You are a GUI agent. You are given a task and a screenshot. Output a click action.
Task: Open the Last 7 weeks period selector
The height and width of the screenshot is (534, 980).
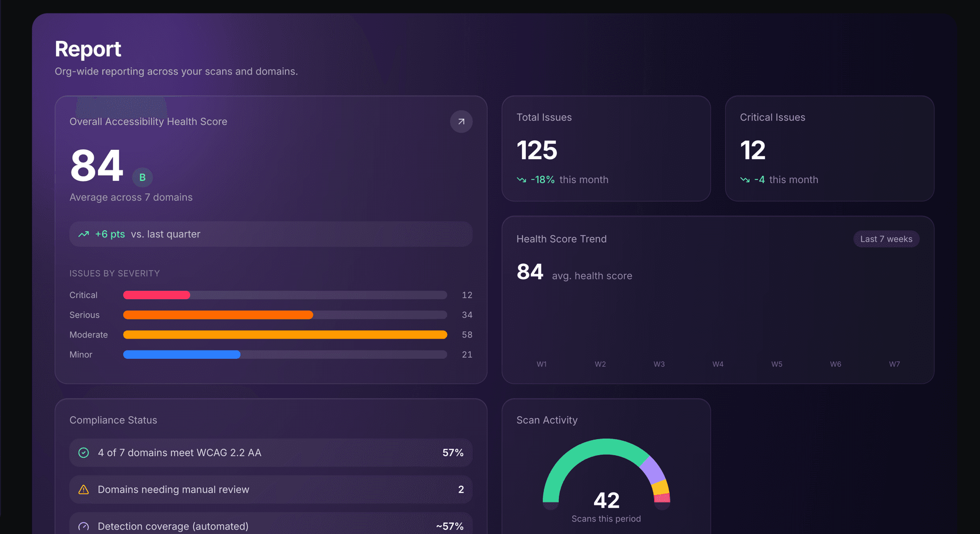click(x=886, y=239)
